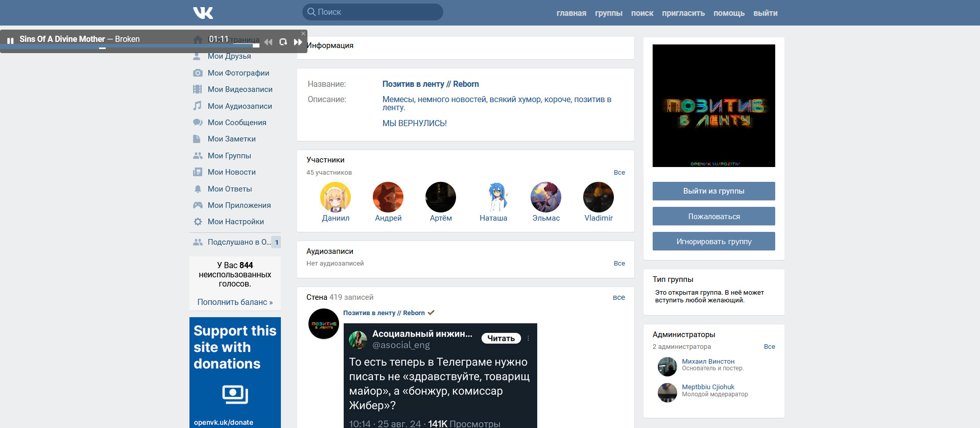
Task: Open Мои Друзья via its person icon
Action: point(197,56)
